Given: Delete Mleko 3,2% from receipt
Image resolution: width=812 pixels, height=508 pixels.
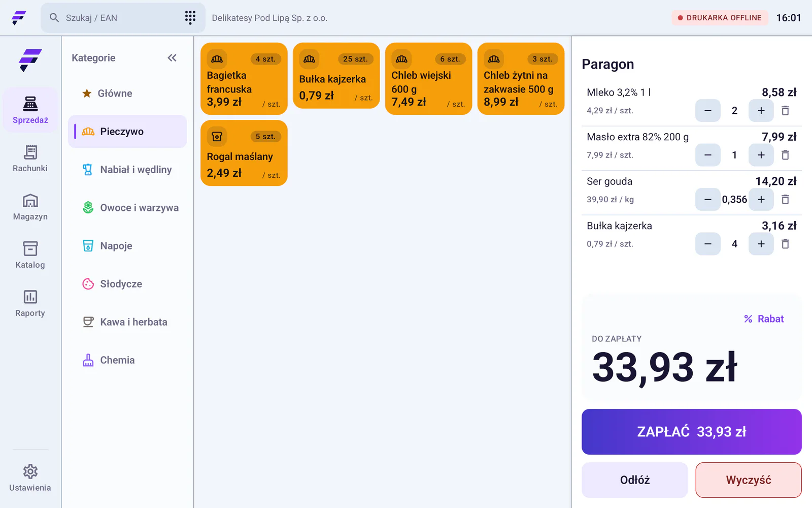Looking at the screenshot, I should [785, 111].
